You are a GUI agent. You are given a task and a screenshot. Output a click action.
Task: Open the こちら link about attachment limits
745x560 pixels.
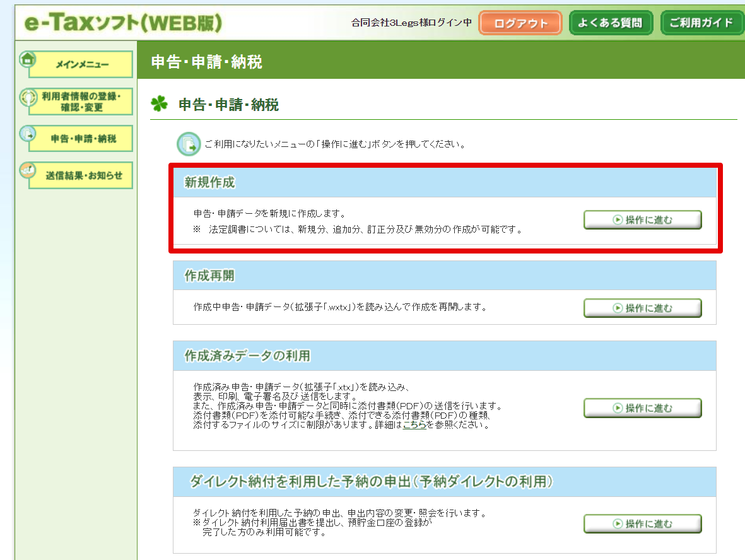point(414,425)
